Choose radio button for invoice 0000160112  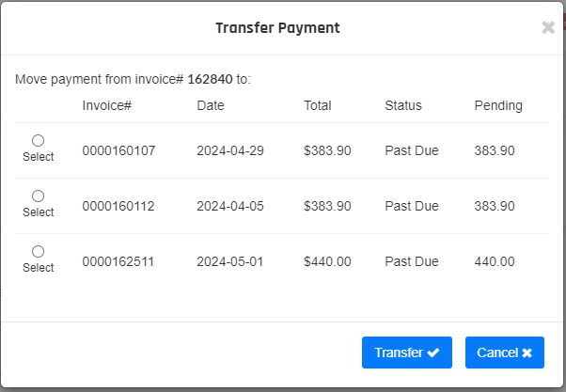pos(38,196)
